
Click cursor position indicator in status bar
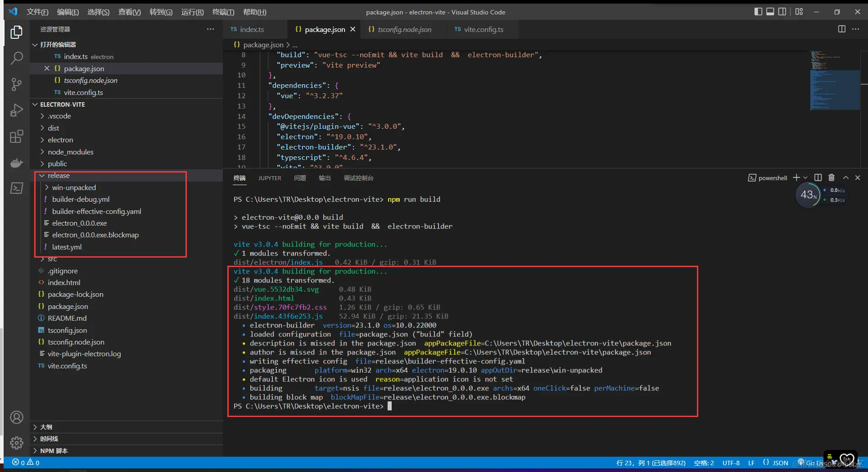pos(651,463)
